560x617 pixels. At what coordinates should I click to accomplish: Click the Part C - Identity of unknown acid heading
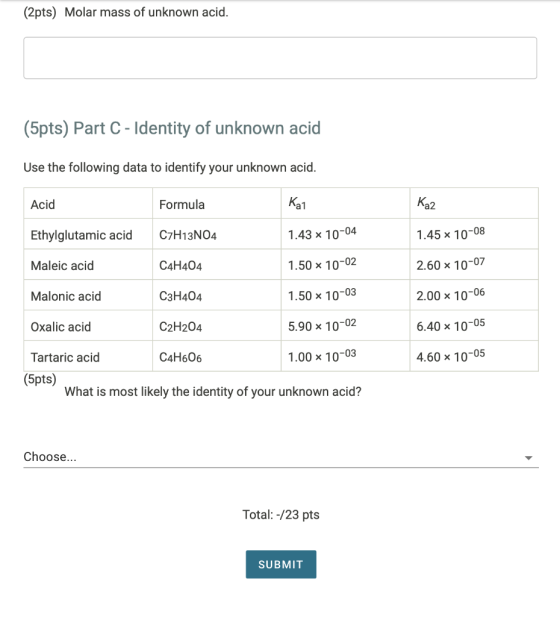(x=172, y=128)
